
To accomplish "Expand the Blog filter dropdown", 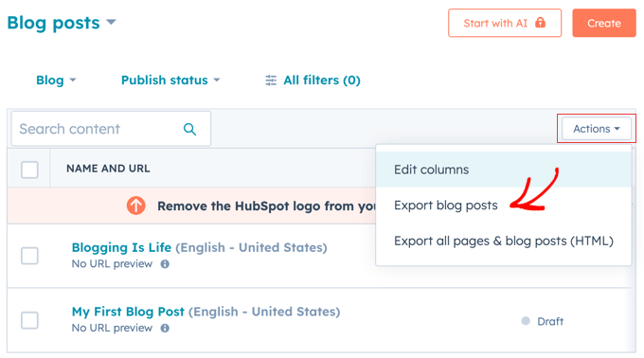I will click(x=56, y=81).
